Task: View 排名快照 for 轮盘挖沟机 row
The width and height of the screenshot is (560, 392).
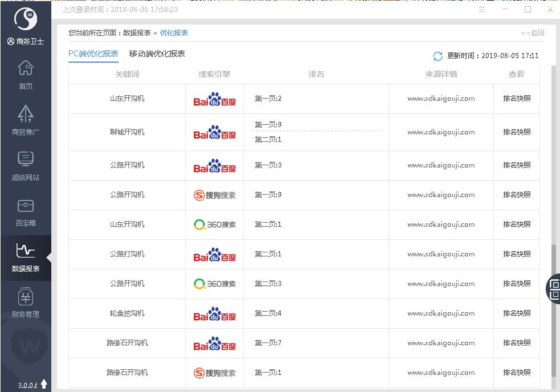Action: click(517, 313)
